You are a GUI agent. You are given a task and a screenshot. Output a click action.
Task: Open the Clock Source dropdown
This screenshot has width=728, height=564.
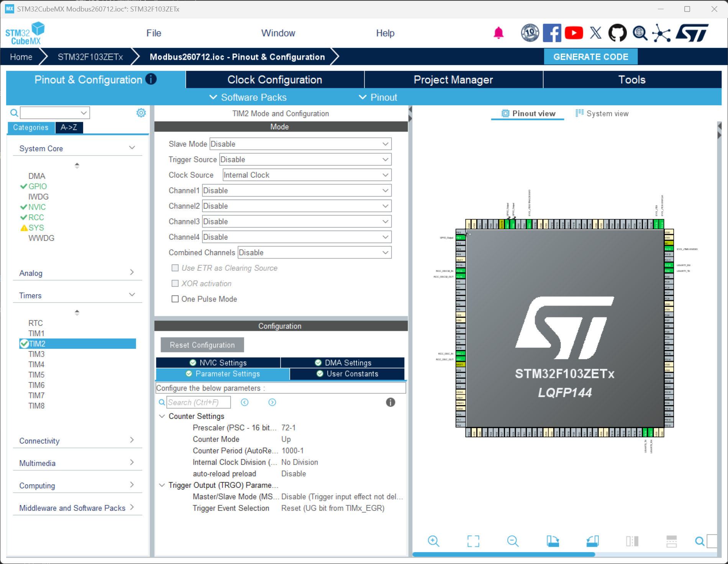click(x=307, y=175)
